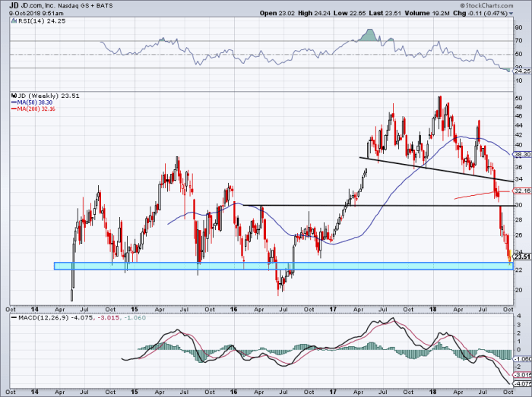Open the blue dropdown arrow beside Chg

coord(511,14)
